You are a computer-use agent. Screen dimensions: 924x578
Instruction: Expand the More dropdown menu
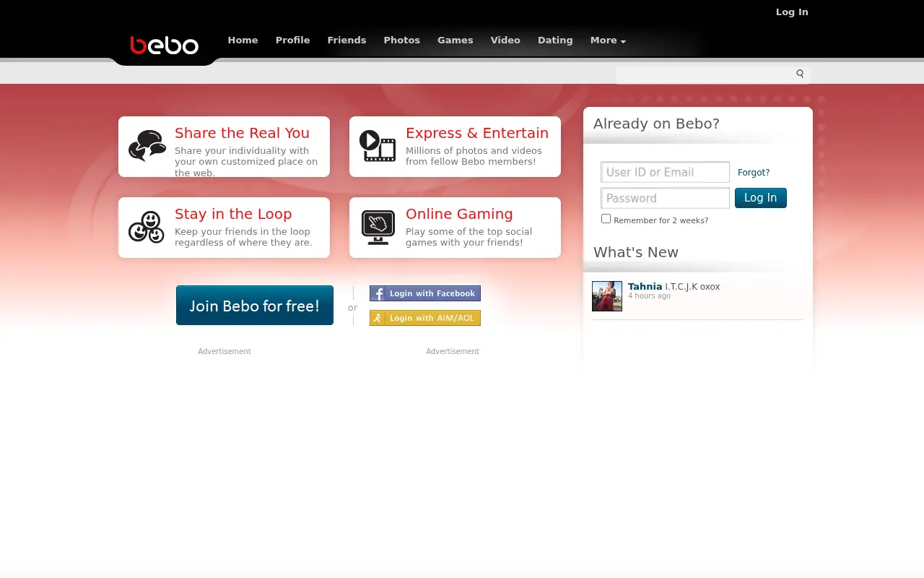[x=608, y=40]
